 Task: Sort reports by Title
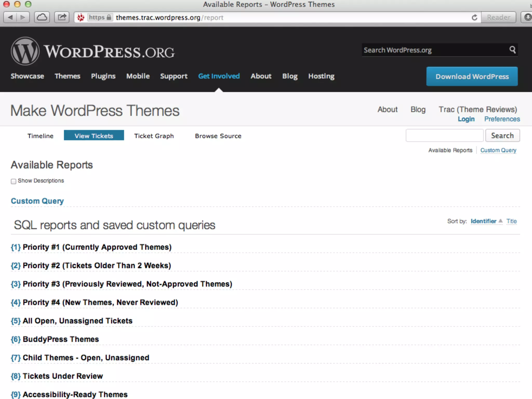click(x=511, y=221)
